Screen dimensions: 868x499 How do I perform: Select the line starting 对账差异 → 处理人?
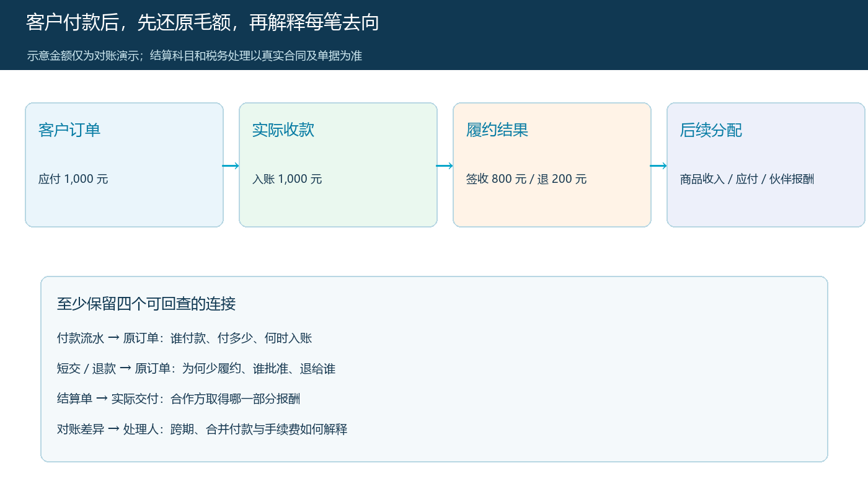[202, 429]
